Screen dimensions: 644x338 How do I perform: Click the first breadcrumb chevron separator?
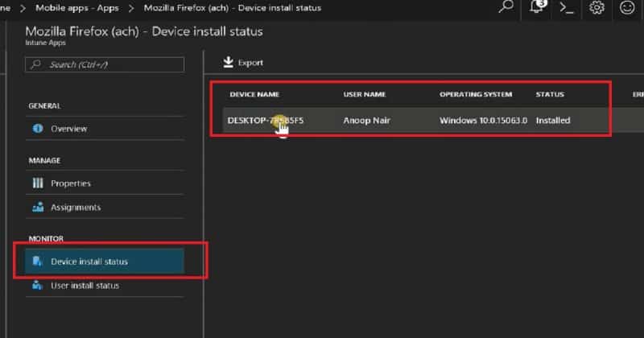[x=23, y=8]
